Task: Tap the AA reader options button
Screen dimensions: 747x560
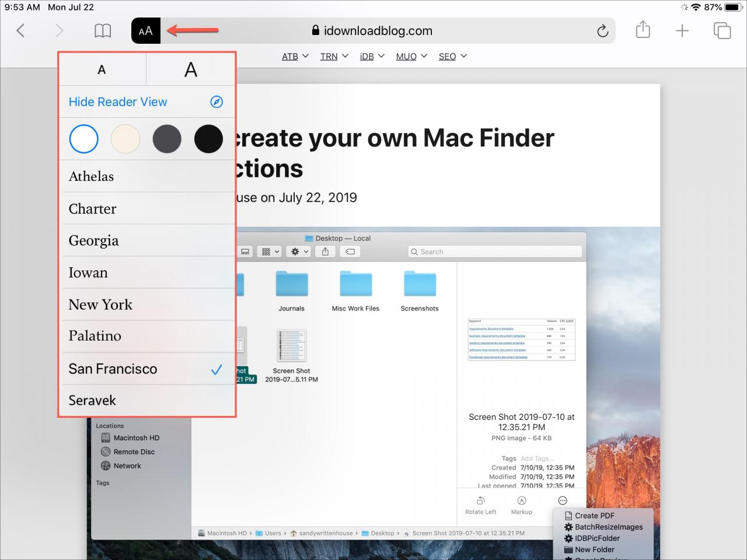Action: (x=146, y=30)
